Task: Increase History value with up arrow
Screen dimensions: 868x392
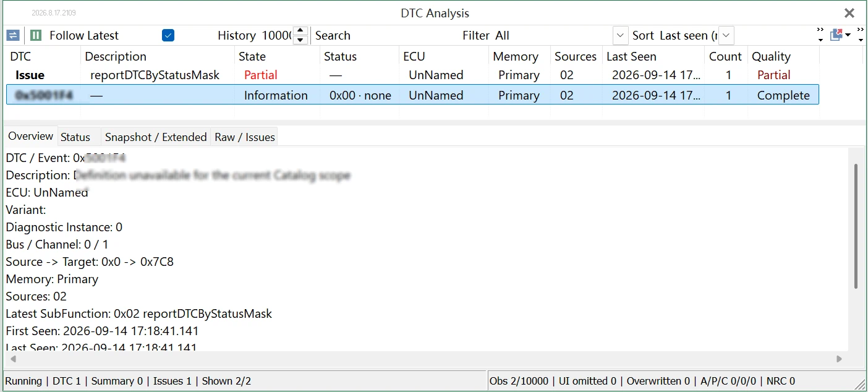Action: point(300,31)
